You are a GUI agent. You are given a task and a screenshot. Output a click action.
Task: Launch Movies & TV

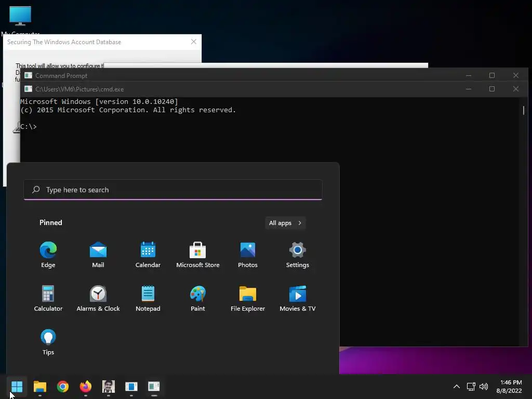click(298, 299)
